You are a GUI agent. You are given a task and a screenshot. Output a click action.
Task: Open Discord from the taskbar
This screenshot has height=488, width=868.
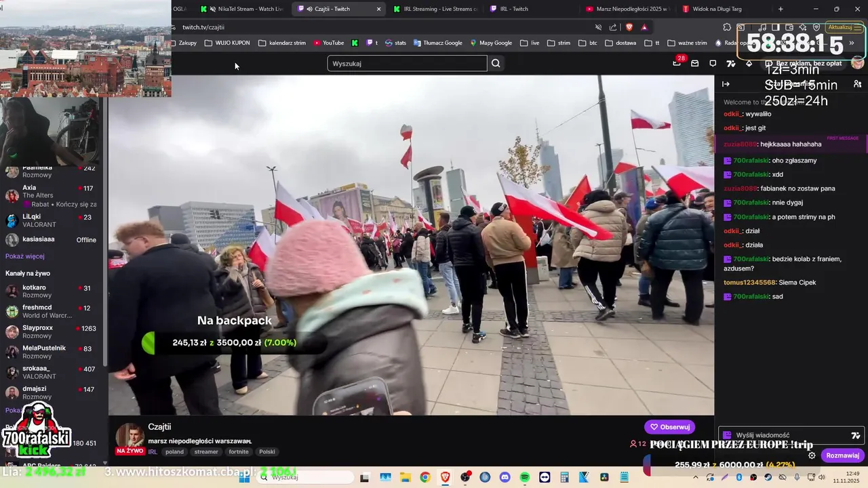[505, 477]
